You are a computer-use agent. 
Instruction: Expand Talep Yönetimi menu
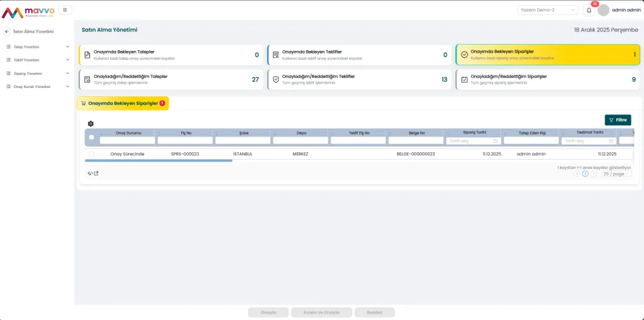click(68, 47)
